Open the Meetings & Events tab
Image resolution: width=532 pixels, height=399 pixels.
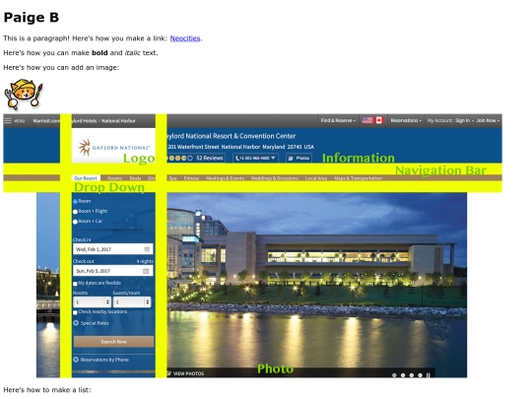point(226,178)
